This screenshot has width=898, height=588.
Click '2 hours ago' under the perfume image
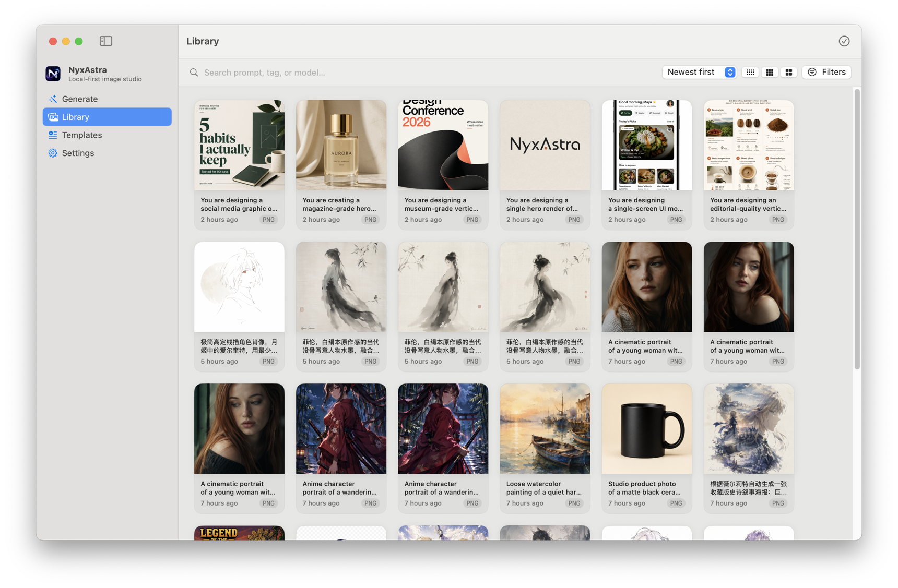321,220
